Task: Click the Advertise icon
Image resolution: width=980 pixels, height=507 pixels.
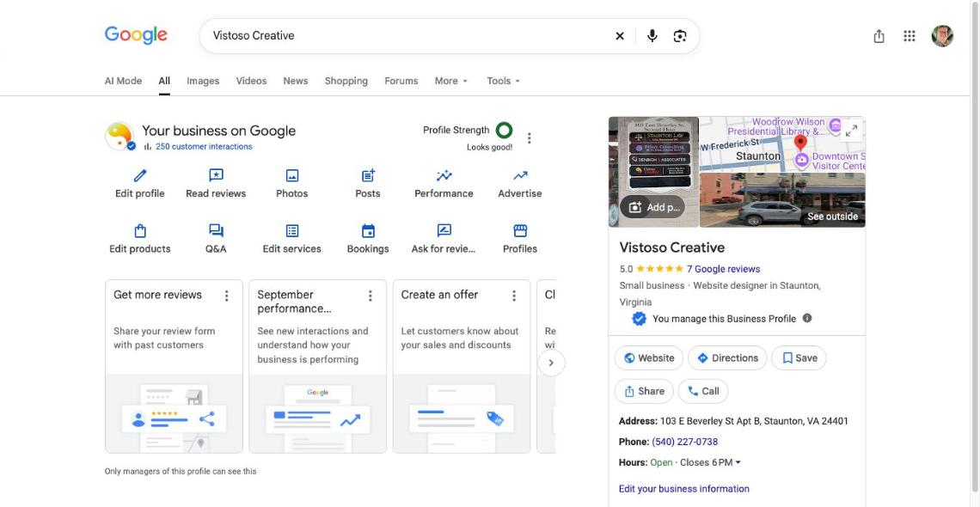Action: click(x=520, y=175)
